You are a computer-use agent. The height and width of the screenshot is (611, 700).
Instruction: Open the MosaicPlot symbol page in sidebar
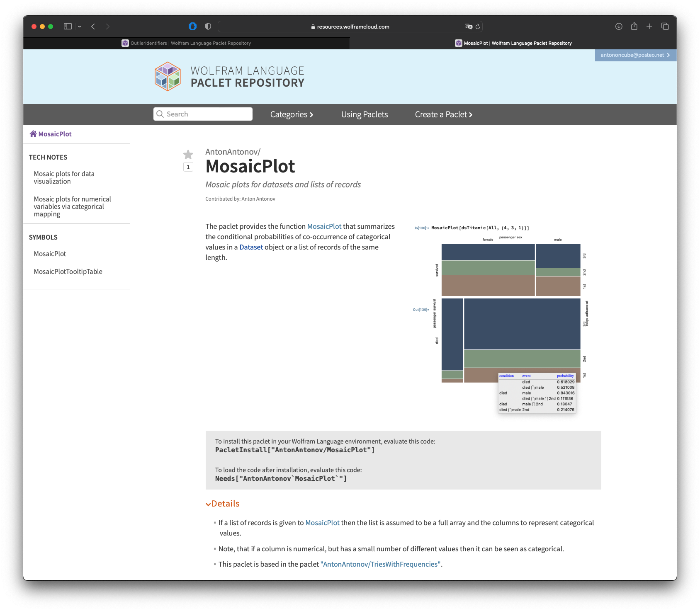pos(50,254)
